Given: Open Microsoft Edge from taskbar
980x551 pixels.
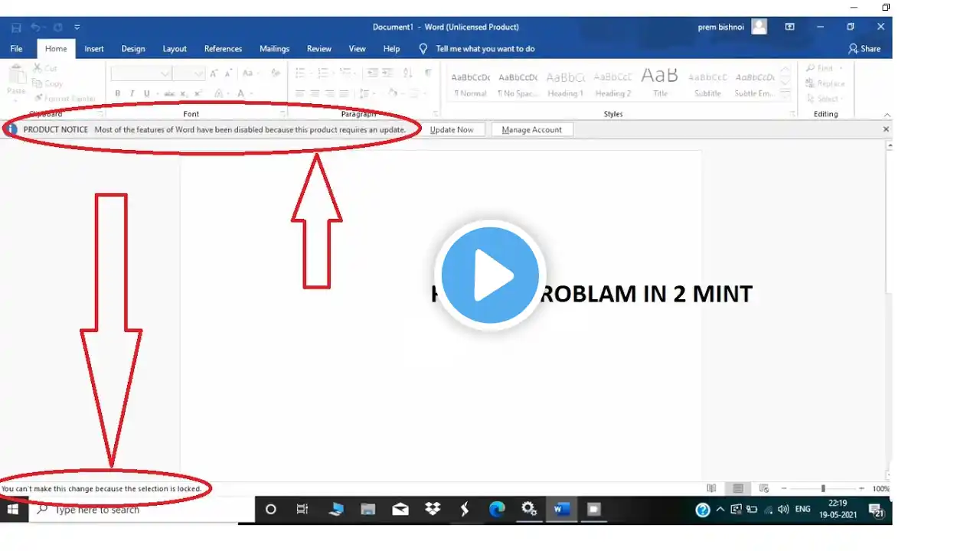Looking at the screenshot, I should [497, 510].
